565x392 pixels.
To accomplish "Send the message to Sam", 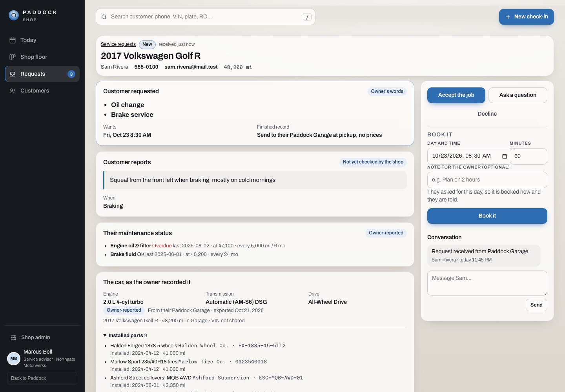I will coord(536,305).
